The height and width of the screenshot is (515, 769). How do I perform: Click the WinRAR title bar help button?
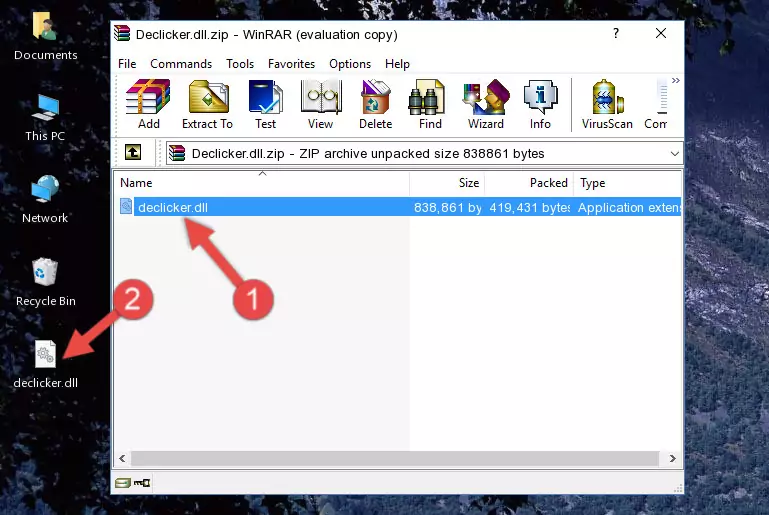tap(615, 33)
